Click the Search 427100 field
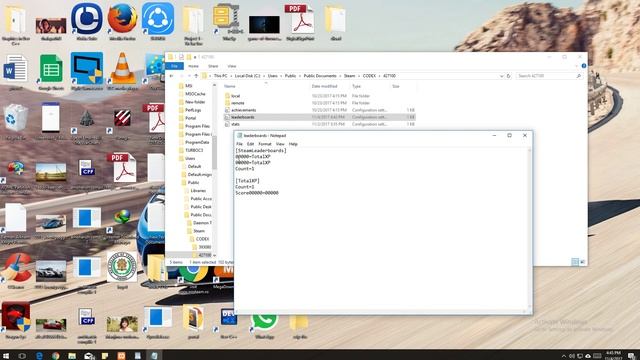 click(x=549, y=76)
